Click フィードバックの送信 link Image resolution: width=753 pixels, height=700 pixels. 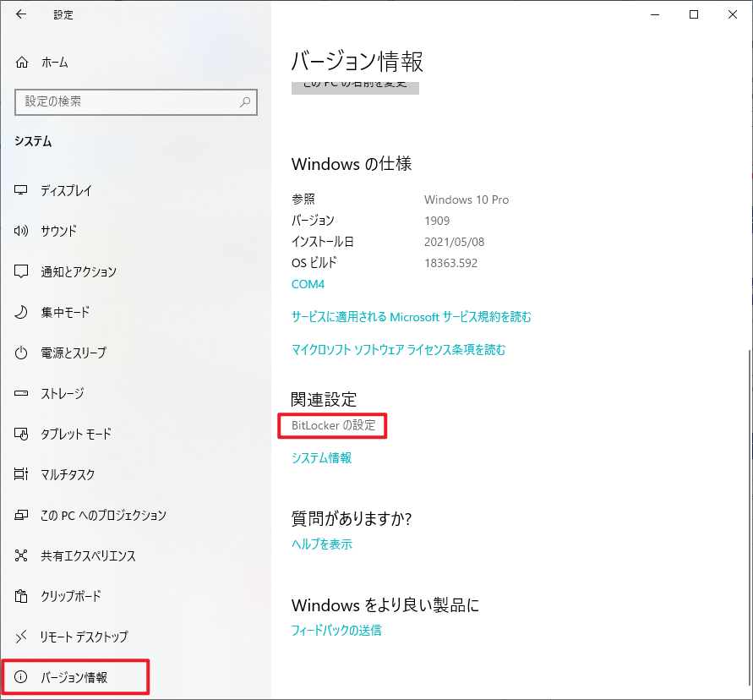tap(336, 631)
